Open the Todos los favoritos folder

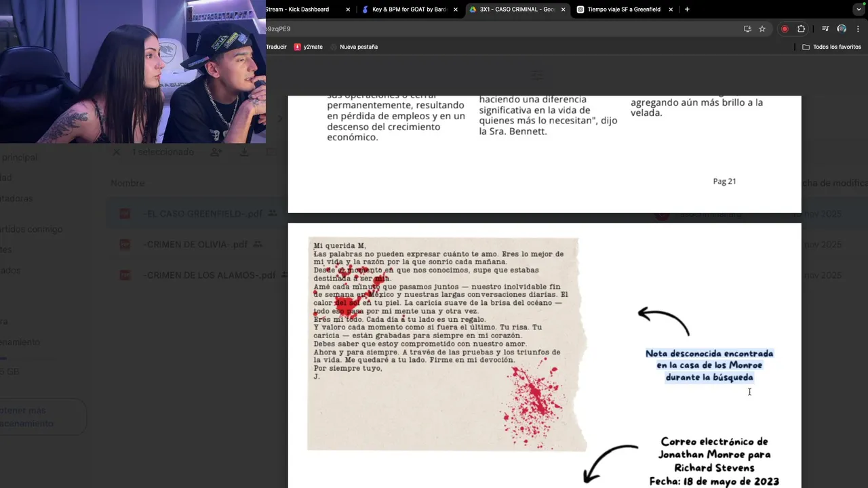point(831,47)
